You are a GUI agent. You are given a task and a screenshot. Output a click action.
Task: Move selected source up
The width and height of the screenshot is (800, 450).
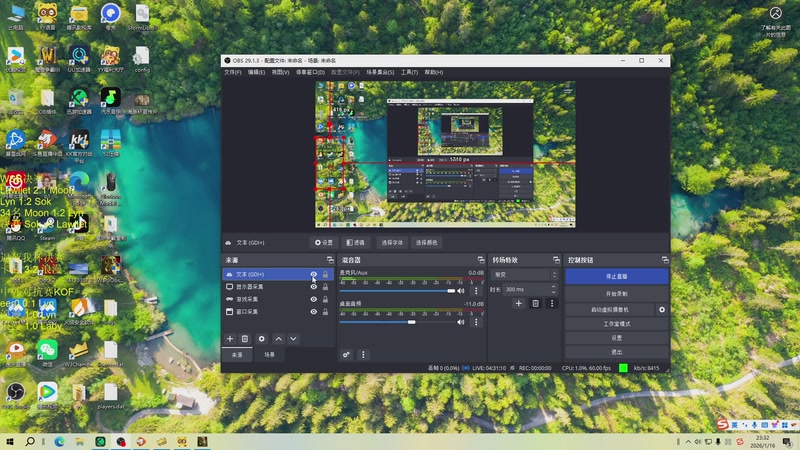279,339
